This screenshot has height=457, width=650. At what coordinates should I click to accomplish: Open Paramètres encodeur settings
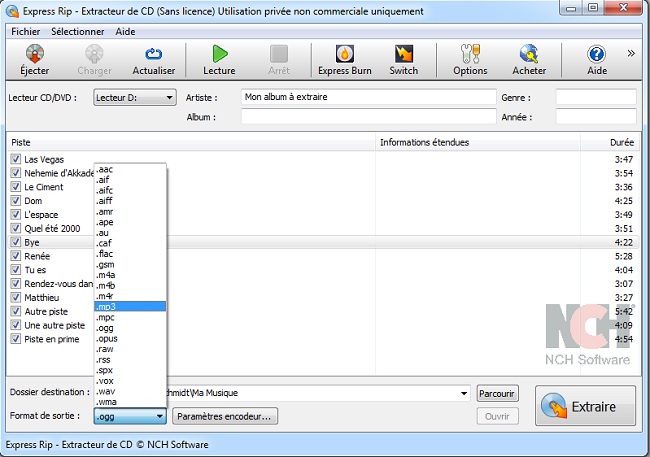pos(225,416)
